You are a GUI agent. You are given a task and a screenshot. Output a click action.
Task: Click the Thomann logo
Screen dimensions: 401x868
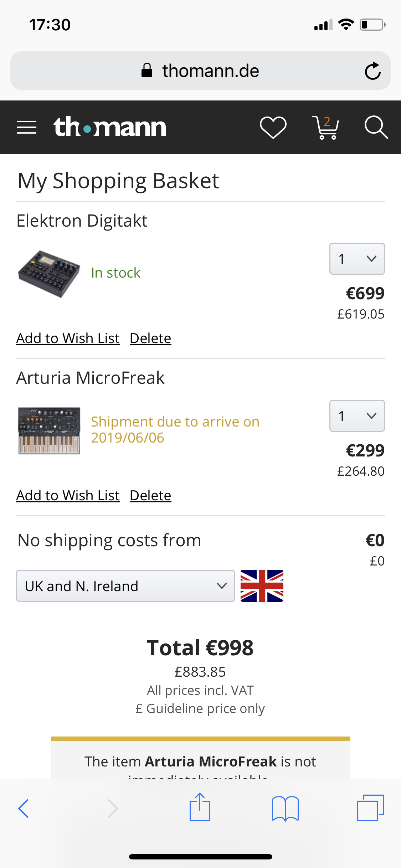(110, 127)
